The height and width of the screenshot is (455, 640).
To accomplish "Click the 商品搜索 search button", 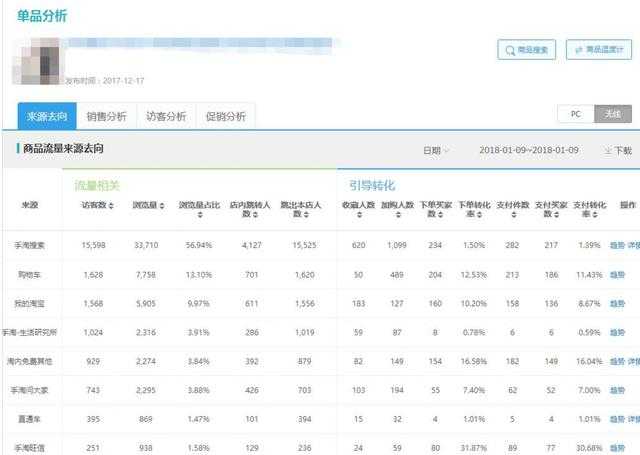I will click(x=526, y=49).
